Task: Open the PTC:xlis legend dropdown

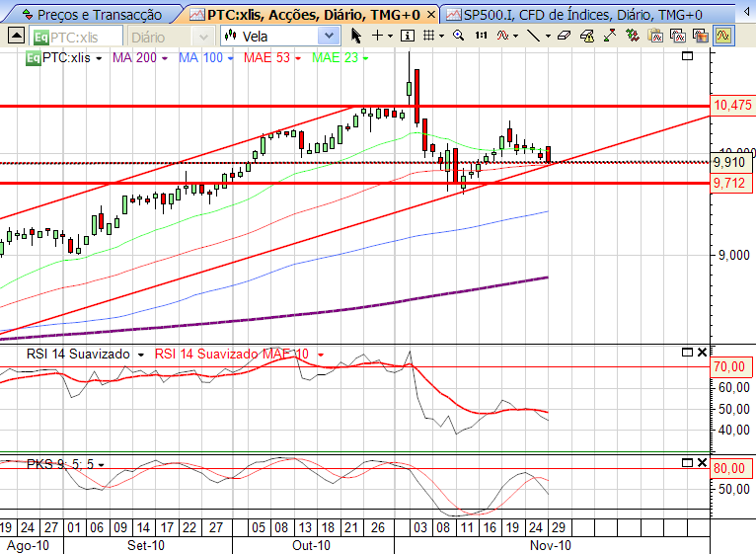Action: coord(99,58)
